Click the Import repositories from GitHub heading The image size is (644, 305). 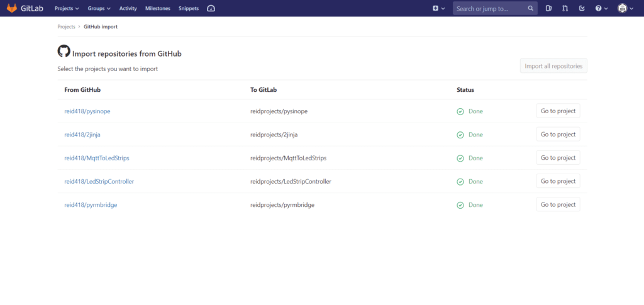(x=127, y=53)
